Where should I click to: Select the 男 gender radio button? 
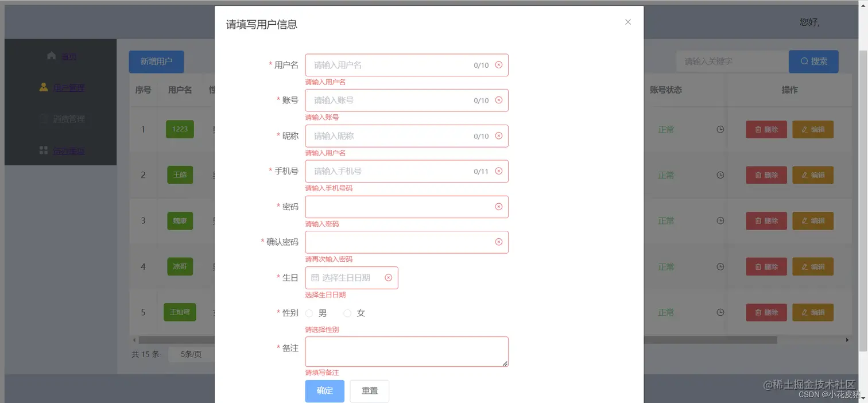tap(309, 313)
